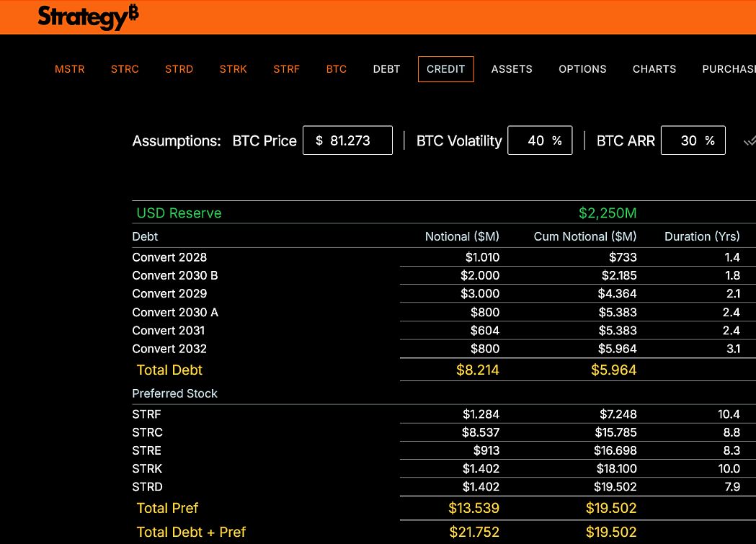Click the Duration (Yrs) column header
Screen dimensions: 756x544
point(702,236)
